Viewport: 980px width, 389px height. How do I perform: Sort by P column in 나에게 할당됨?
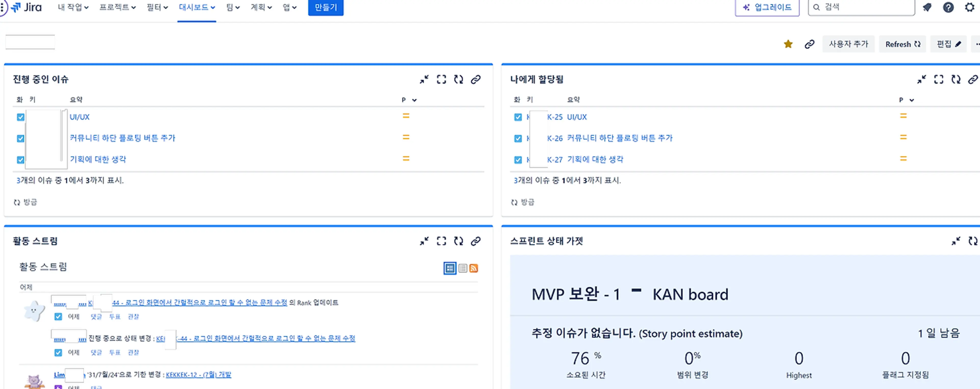(x=906, y=100)
